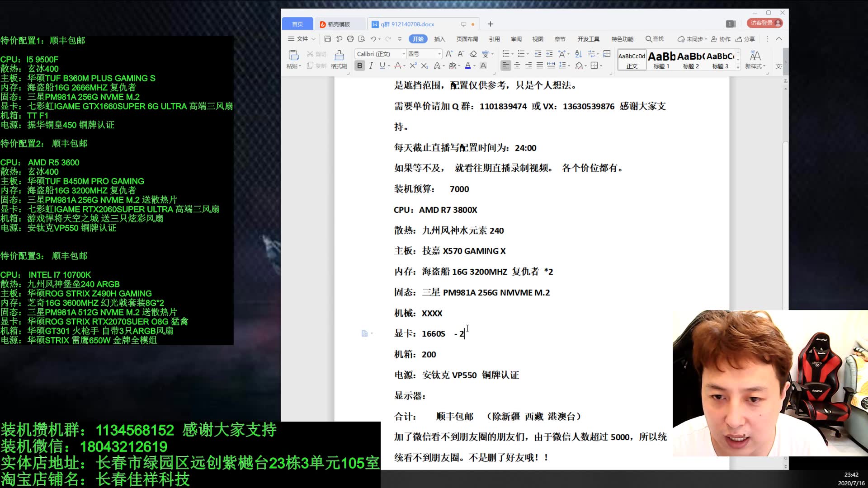Open the Shading fill color picker
The image size is (868, 488).
[x=581, y=66]
